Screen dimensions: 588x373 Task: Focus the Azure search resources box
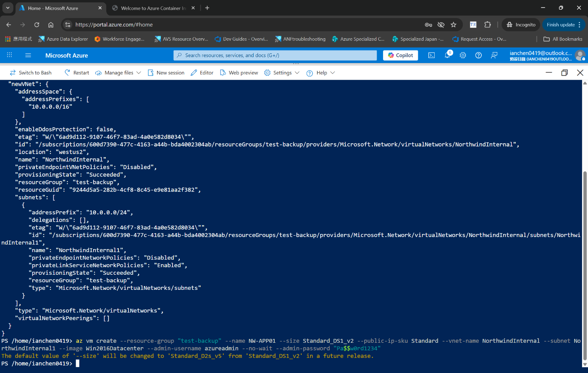[x=275, y=55]
